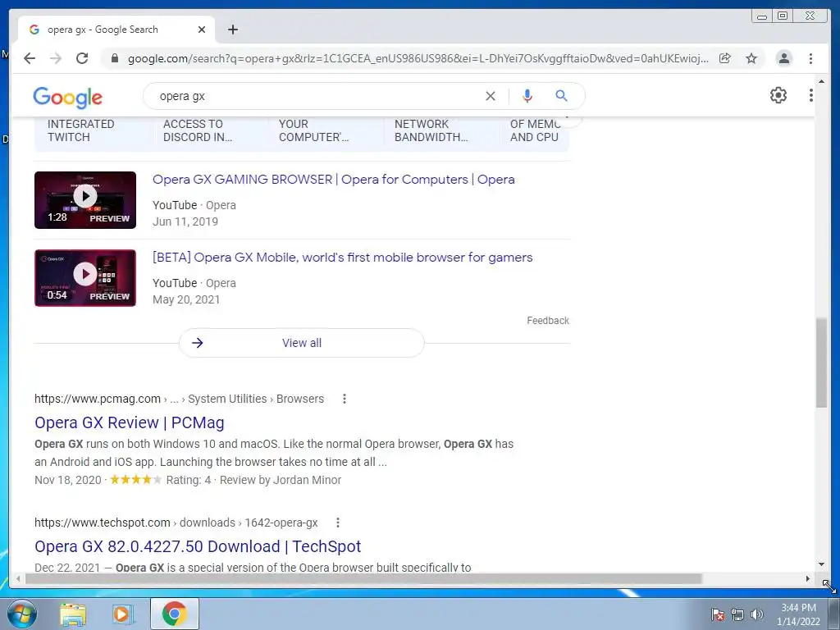Open Opera GX Download TechSpot result

point(198,546)
